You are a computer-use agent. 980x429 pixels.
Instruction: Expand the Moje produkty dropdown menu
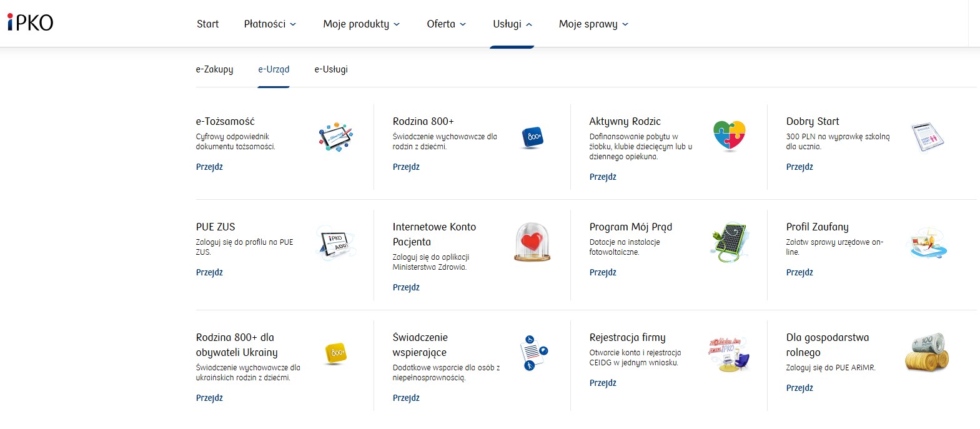(x=361, y=24)
